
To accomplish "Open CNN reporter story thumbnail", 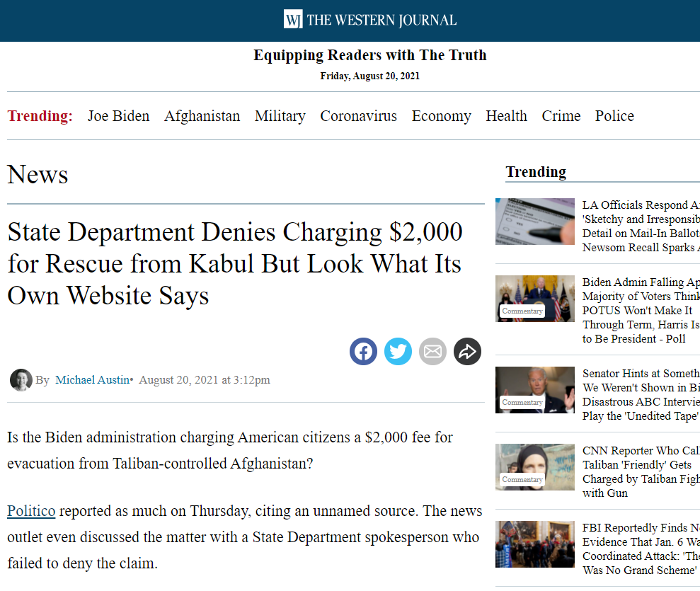I will coord(535,467).
